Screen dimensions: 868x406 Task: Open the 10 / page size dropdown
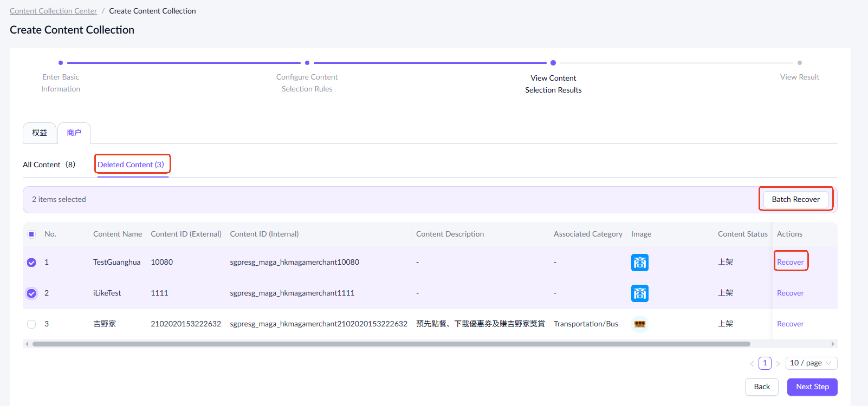811,363
